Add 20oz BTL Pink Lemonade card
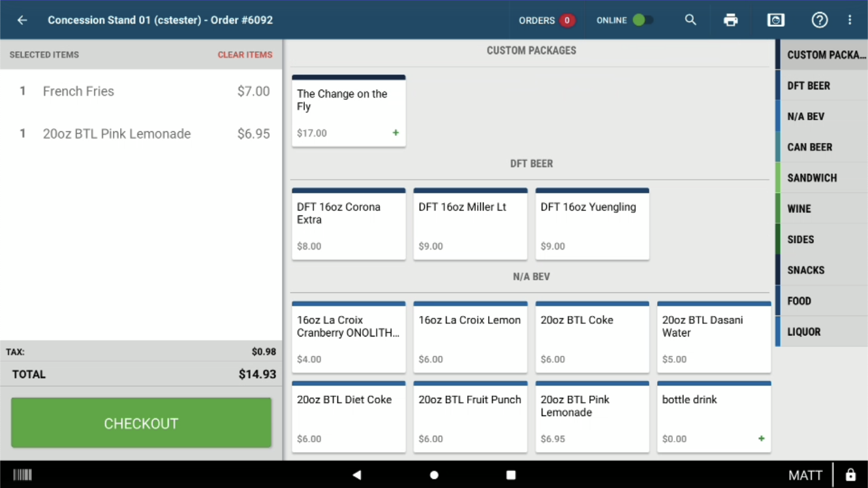The image size is (868, 488). pos(593,417)
